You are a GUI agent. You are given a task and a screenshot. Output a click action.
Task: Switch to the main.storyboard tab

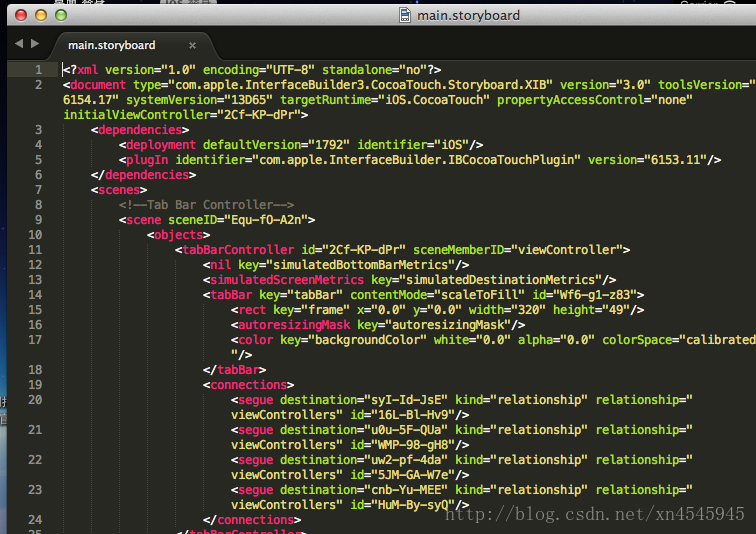pos(111,45)
